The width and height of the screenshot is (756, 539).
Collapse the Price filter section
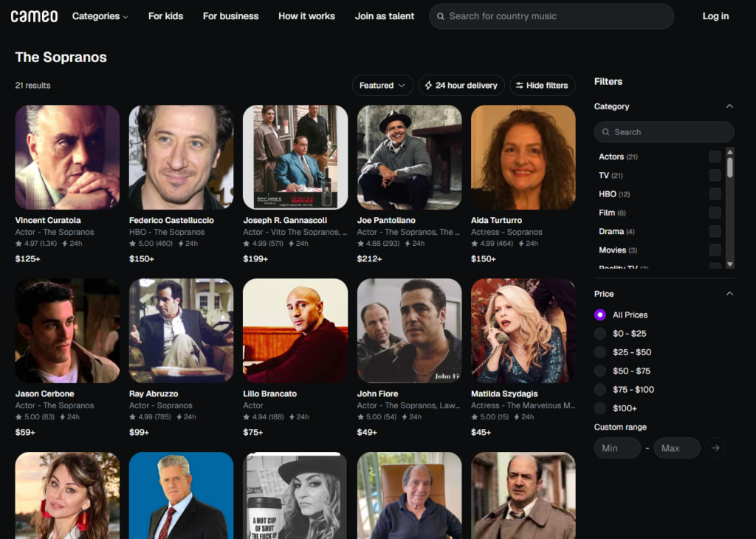[729, 294]
